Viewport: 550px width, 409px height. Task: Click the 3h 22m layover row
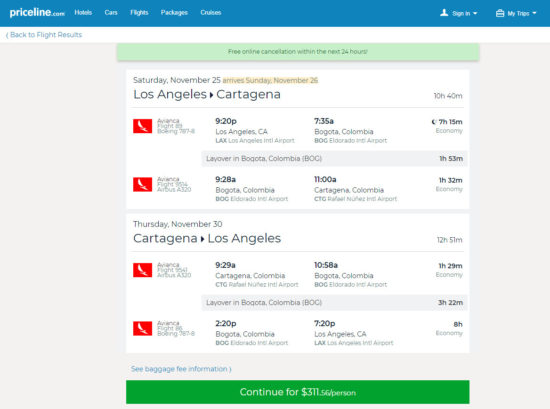[x=334, y=303]
